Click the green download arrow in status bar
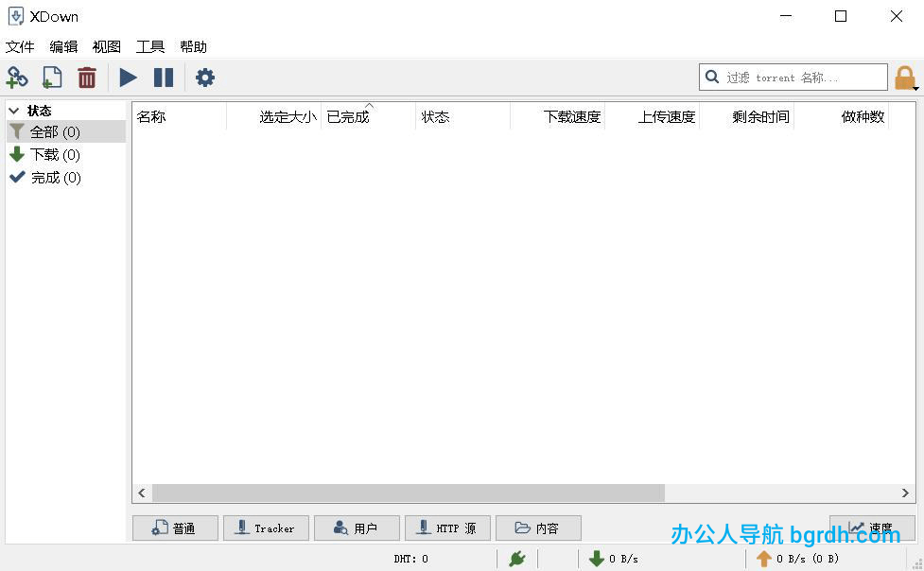The image size is (924, 571). pos(597,558)
